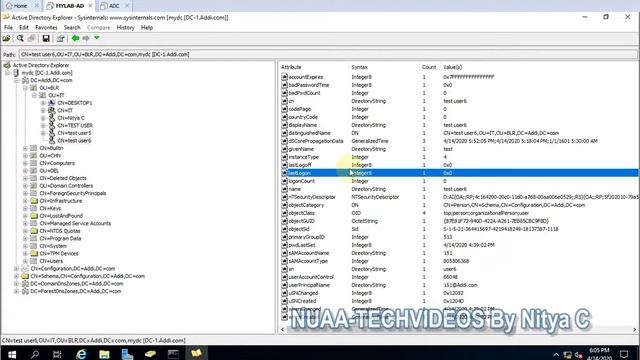
Task: Open the notification center icon
Action: (x=624, y=354)
